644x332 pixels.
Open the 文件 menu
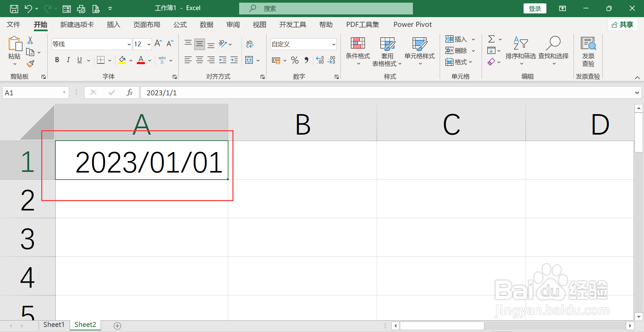[x=13, y=25]
